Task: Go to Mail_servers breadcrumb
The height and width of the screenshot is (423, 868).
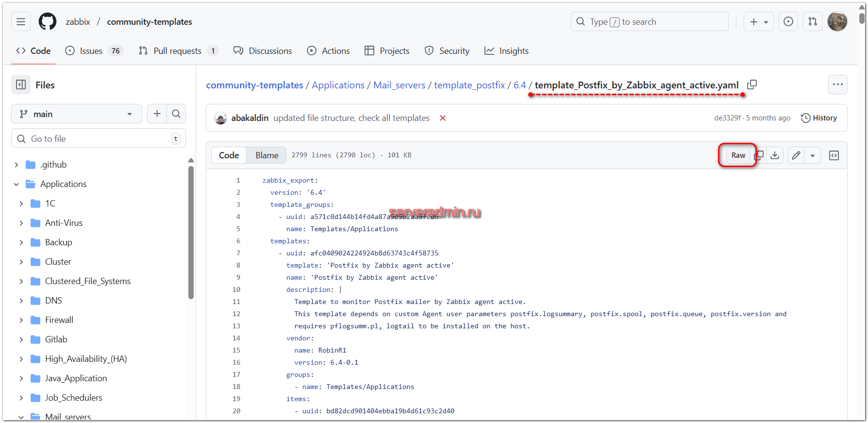Action: click(x=399, y=85)
